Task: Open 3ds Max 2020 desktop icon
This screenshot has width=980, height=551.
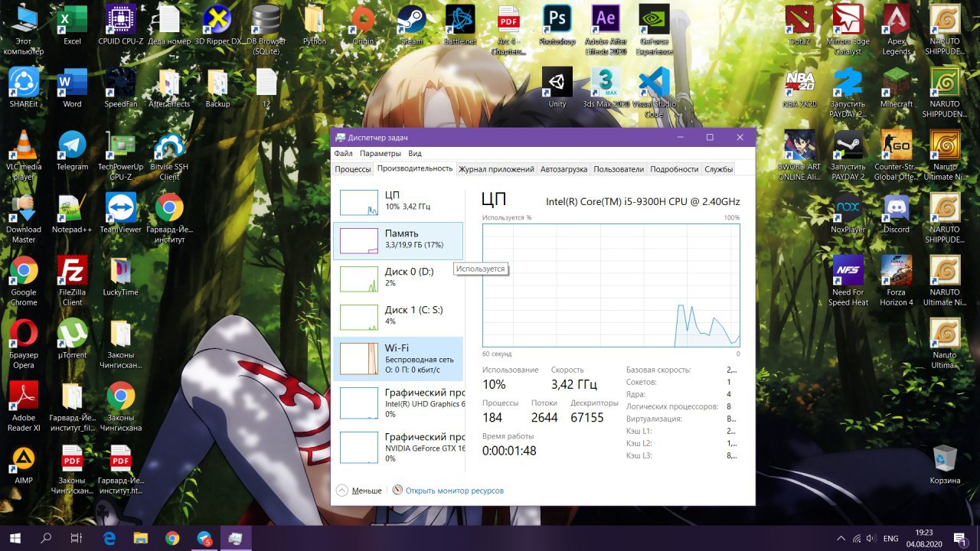Action: 606,86
